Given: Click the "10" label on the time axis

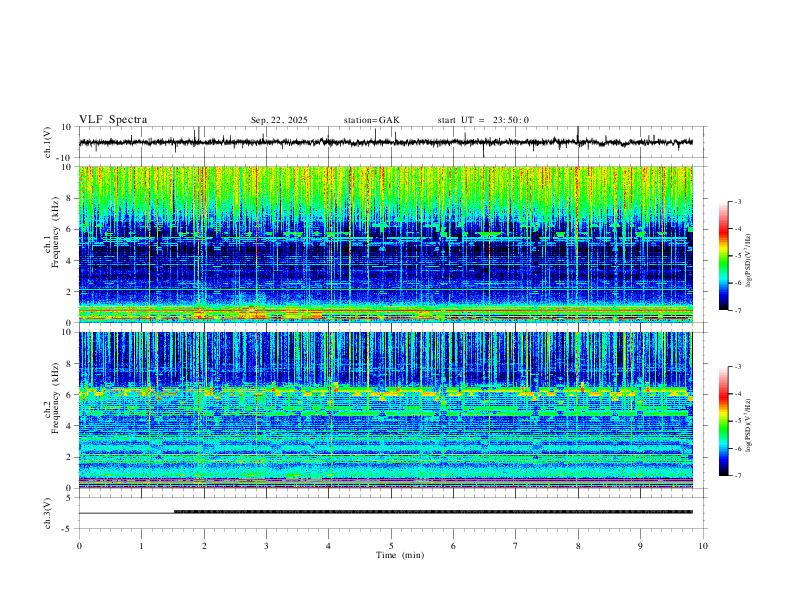Looking at the screenshot, I should pyautogui.click(x=703, y=546).
